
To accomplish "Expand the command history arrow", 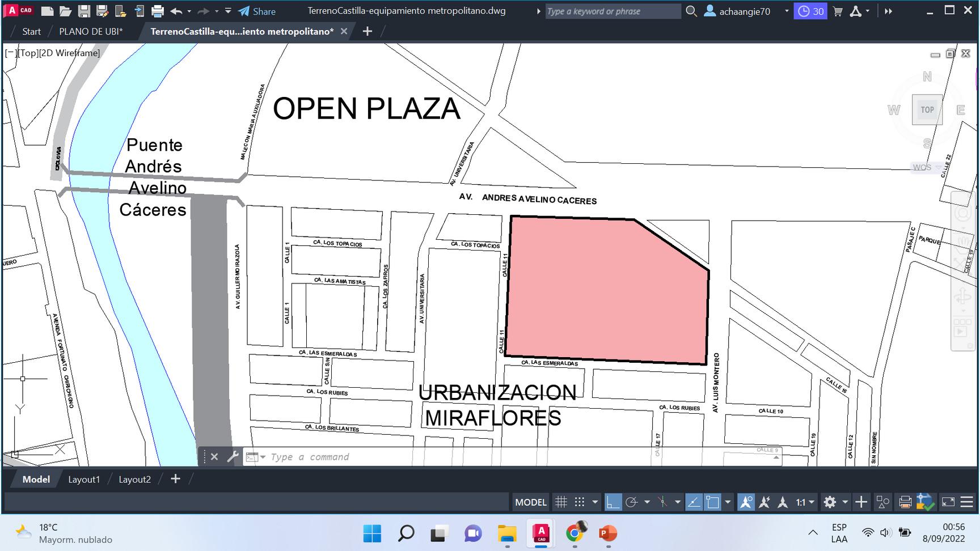I will coord(776,457).
